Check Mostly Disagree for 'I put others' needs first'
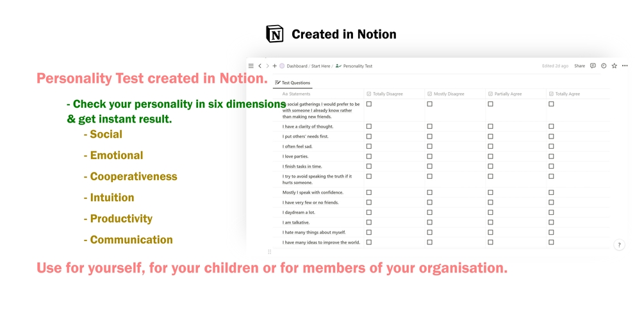Screen dimensions: 644x311 tap(429, 137)
